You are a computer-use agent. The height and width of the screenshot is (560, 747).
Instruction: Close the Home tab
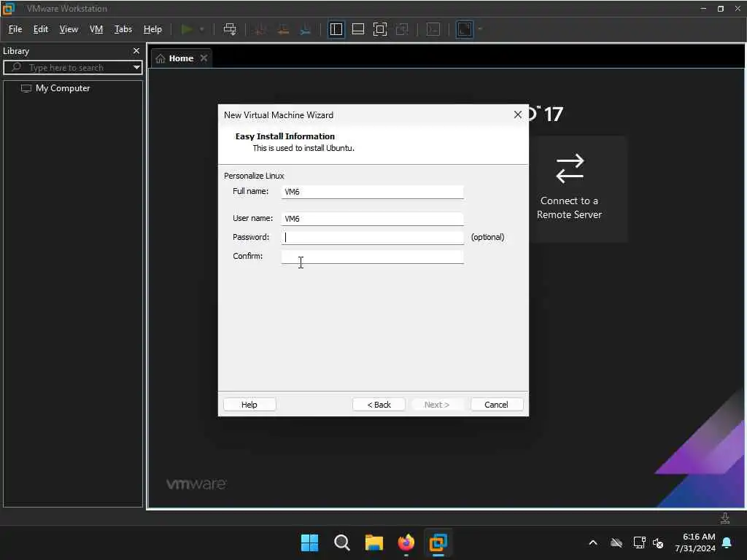tap(204, 58)
